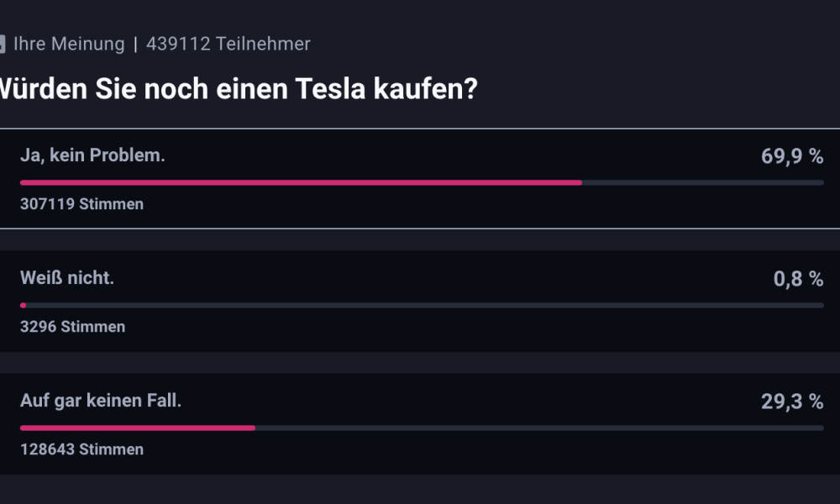840x504 pixels.
Task: Click the 0,8 % result value
Action: click(x=798, y=279)
